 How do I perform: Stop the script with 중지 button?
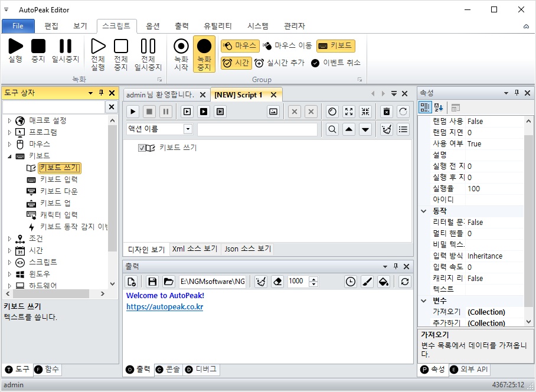click(38, 51)
